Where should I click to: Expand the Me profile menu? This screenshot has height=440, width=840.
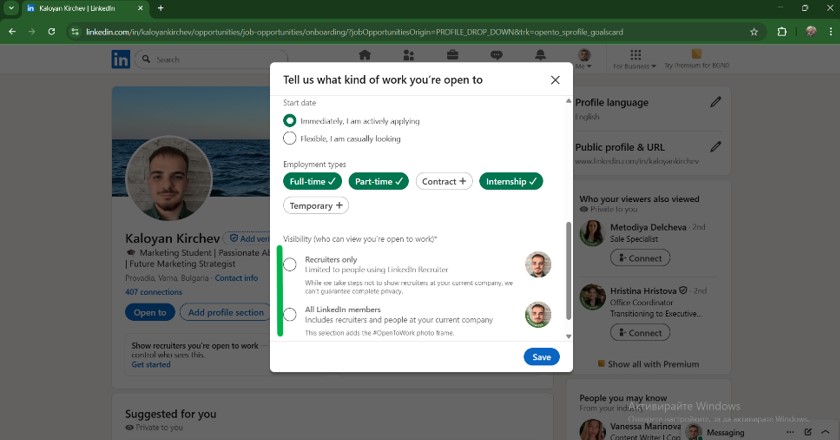[x=584, y=58]
